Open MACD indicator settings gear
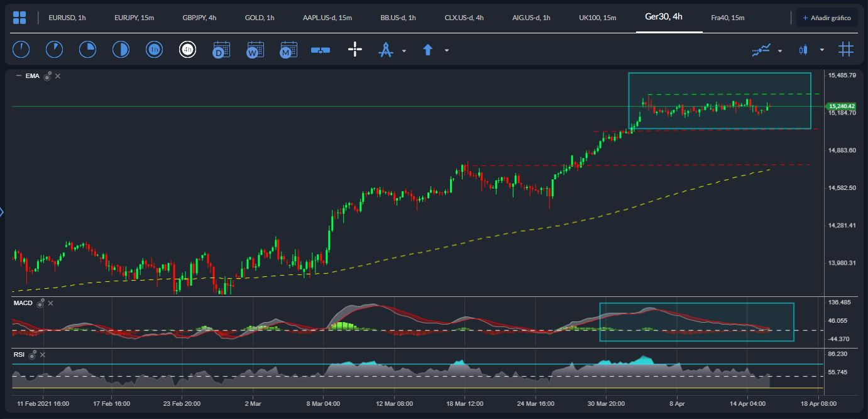Viewport: 868px width, 419px height. click(41, 303)
